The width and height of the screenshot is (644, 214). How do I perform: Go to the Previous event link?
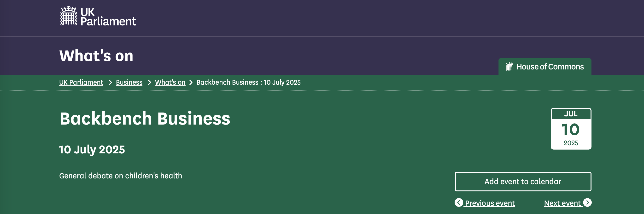[490, 203]
